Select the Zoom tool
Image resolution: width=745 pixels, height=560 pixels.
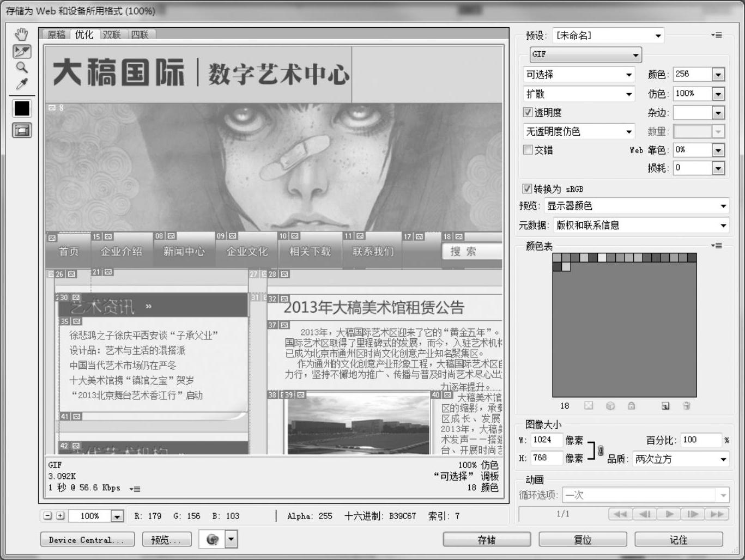click(21, 68)
